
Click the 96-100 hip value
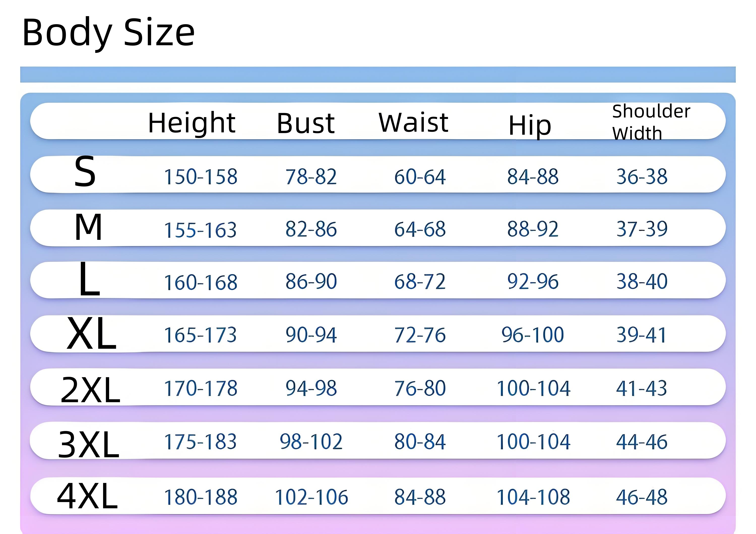tap(532, 335)
